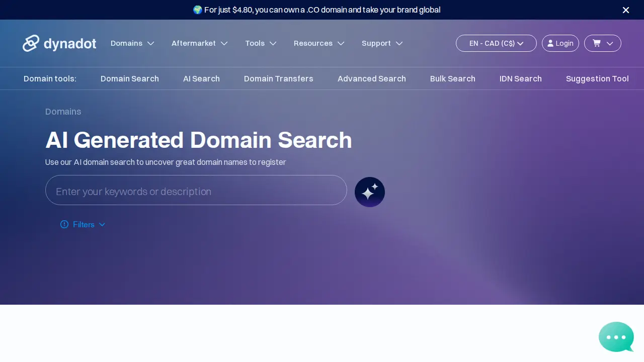Open the Support menu
The width and height of the screenshot is (644, 362).
[x=382, y=43]
